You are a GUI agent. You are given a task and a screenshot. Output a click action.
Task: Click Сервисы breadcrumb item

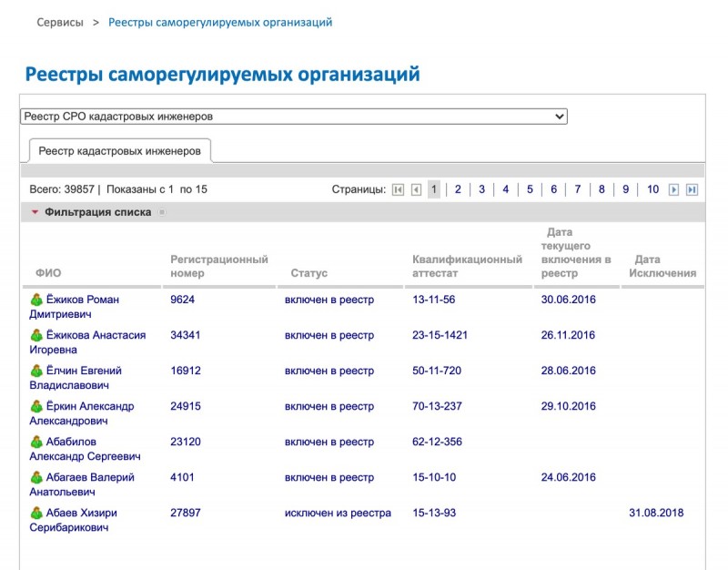[60, 22]
